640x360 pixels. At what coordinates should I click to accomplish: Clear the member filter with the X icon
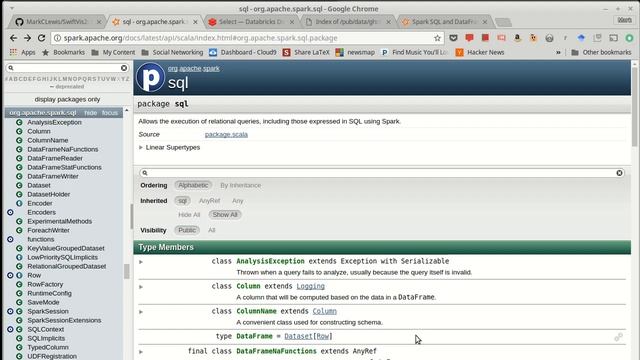tap(619, 173)
